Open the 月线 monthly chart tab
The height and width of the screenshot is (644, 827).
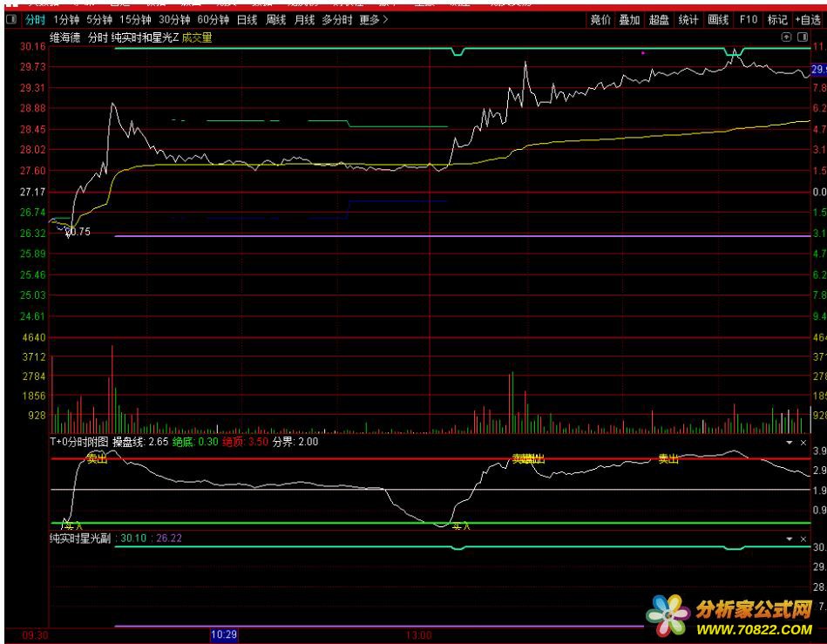click(304, 20)
